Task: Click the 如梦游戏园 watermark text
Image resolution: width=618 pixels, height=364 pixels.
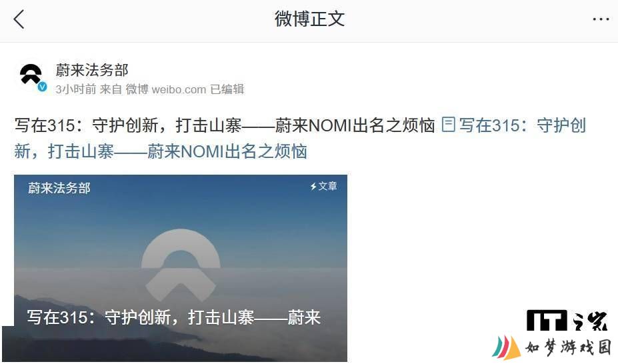Action: click(569, 347)
